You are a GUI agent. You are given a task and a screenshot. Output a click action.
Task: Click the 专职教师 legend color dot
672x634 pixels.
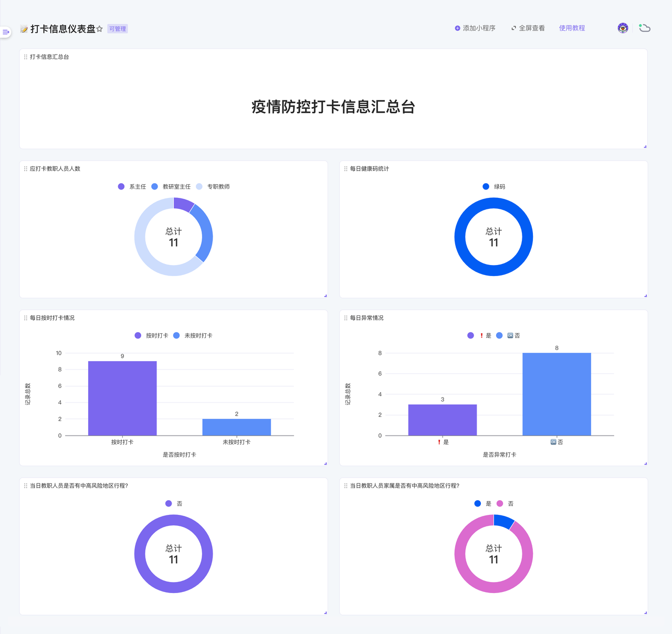(x=199, y=187)
